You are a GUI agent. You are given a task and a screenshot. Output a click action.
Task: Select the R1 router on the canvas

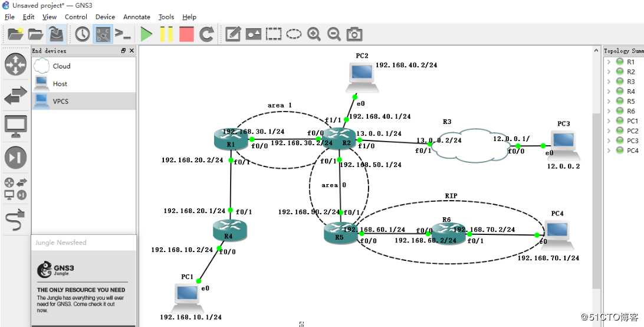coord(231,139)
